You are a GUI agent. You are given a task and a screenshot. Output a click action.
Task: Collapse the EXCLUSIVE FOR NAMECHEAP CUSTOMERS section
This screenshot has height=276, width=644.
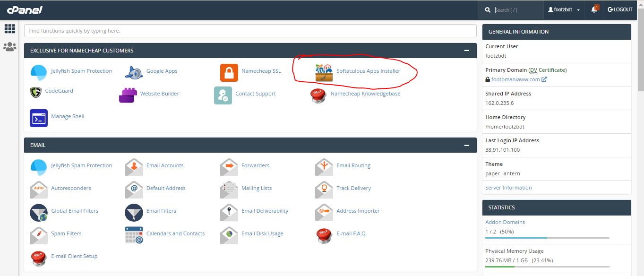[x=466, y=51]
